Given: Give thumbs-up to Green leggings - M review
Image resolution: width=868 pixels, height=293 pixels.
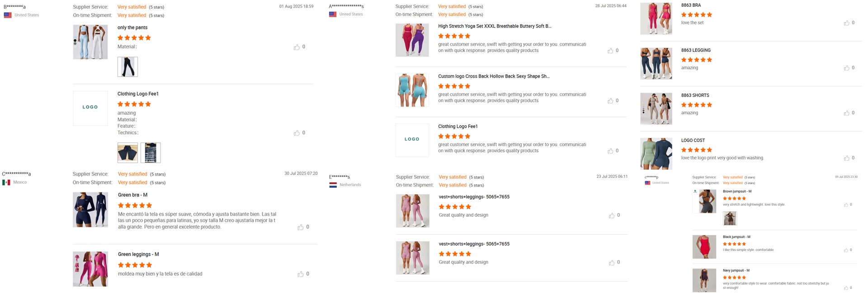Looking at the screenshot, I should [x=301, y=274].
